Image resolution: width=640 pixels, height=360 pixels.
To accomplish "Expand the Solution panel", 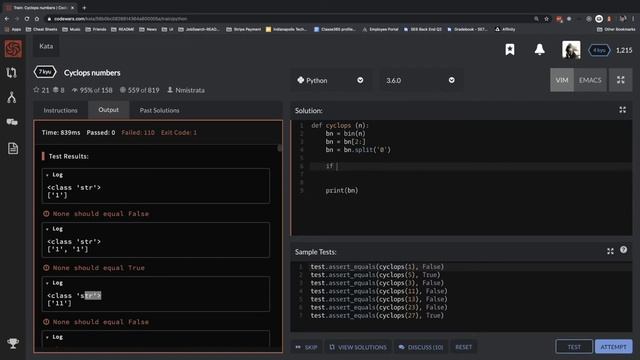I will tap(622, 110).
